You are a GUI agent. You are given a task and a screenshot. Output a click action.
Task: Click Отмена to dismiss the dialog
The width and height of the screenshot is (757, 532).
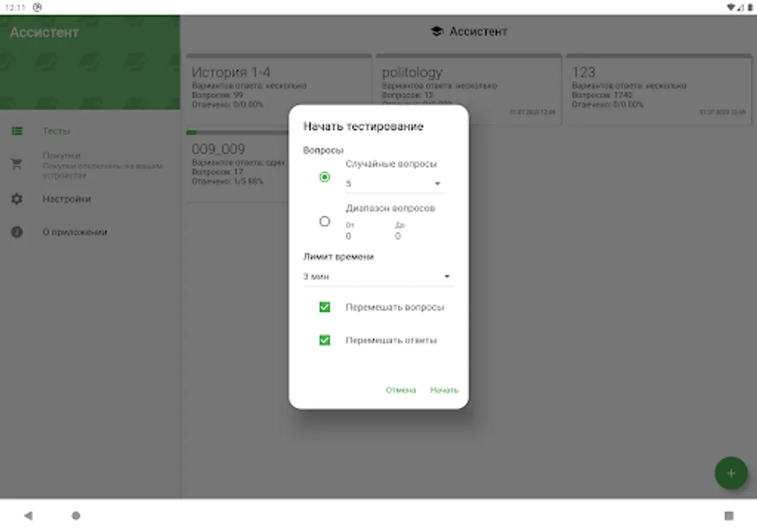(401, 390)
